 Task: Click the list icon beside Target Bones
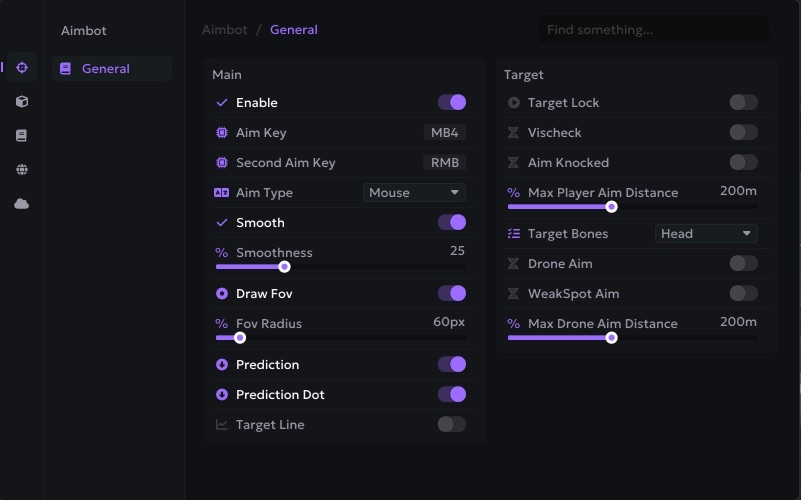pyautogui.click(x=514, y=234)
